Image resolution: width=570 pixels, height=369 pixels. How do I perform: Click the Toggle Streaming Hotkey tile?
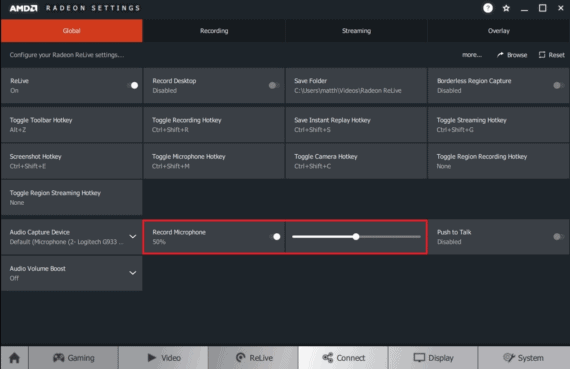click(499, 125)
